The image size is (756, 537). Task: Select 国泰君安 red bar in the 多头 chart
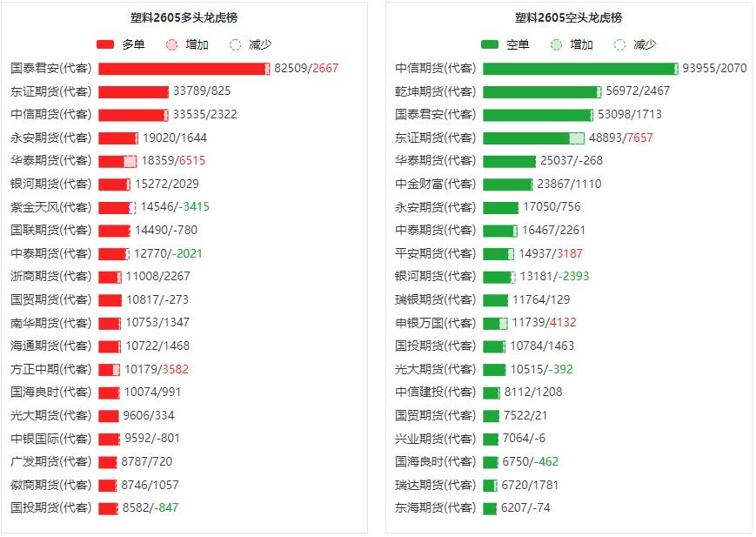181,68
